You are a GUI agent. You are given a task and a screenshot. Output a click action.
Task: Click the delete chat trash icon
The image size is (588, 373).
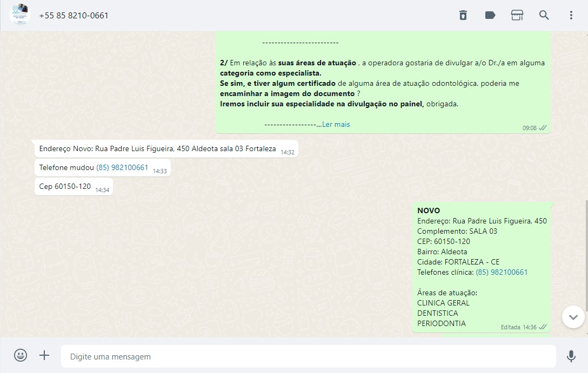pyautogui.click(x=463, y=15)
